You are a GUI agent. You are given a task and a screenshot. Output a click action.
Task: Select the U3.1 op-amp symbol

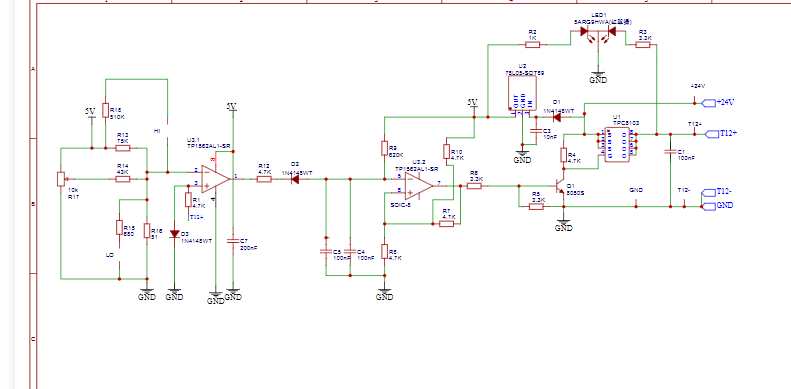[x=216, y=179]
